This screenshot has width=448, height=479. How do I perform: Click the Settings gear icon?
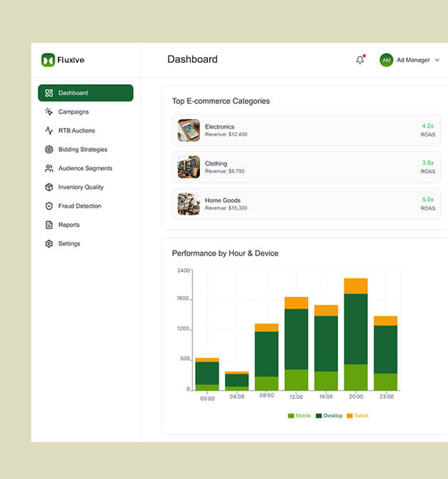49,243
